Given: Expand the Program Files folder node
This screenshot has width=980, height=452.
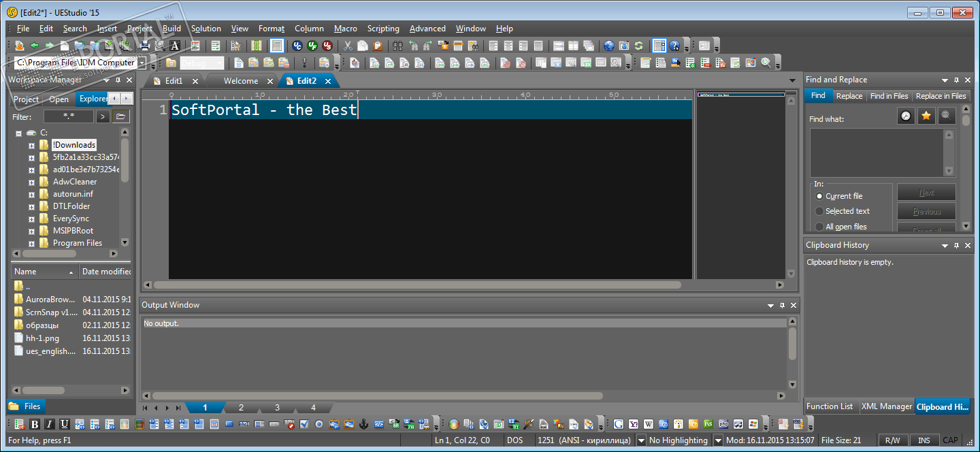Looking at the screenshot, I should 31,243.
